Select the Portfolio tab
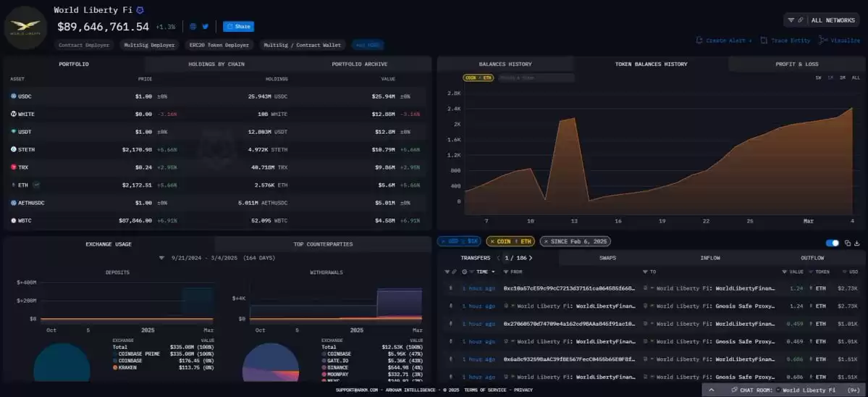 [x=74, y=64]
